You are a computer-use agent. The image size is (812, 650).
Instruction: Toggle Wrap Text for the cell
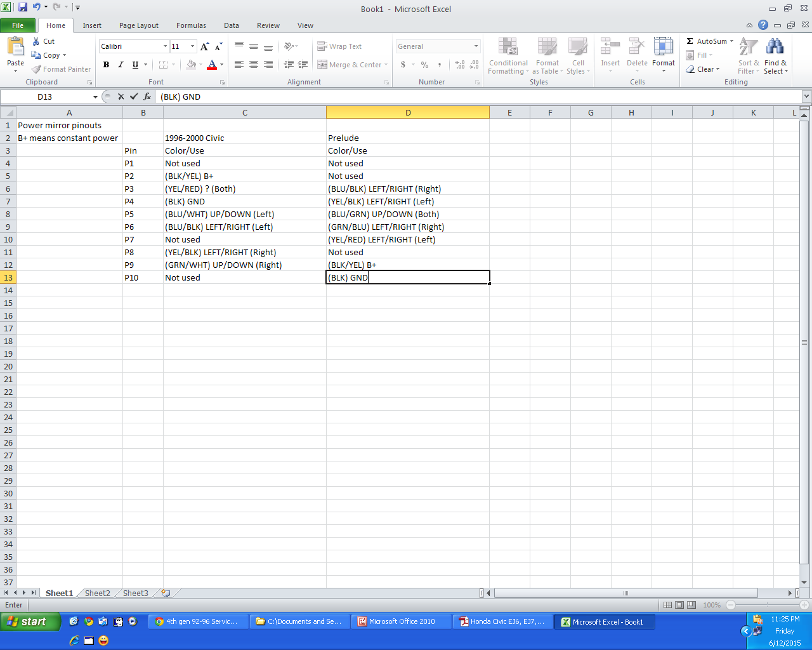339,46
